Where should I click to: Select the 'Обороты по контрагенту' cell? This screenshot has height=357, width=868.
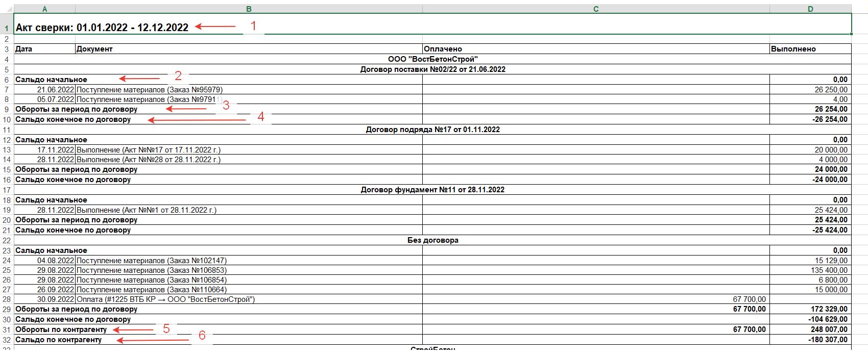(61, 329)
